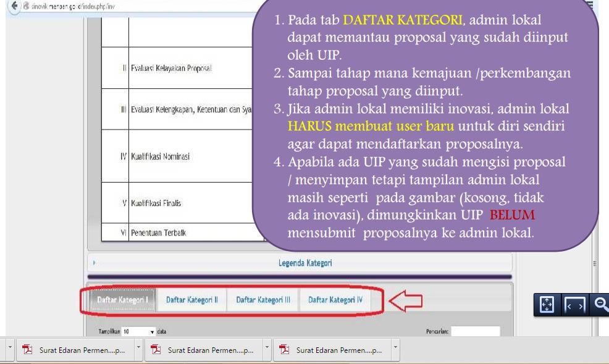The image size is (609, 364).
Task: Open the second Surat Edaran Permen download
Action: point(204,350)
